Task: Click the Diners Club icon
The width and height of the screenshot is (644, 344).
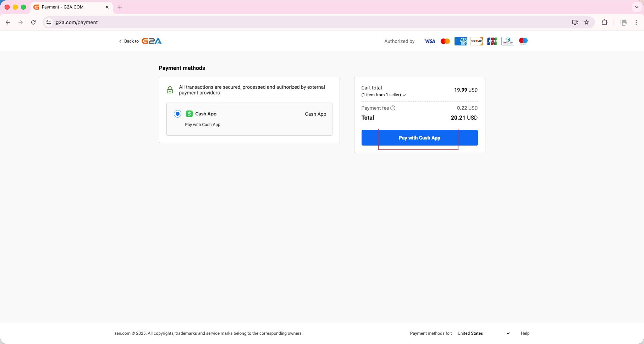Action: pyautogui.click(x=508, y=41)
